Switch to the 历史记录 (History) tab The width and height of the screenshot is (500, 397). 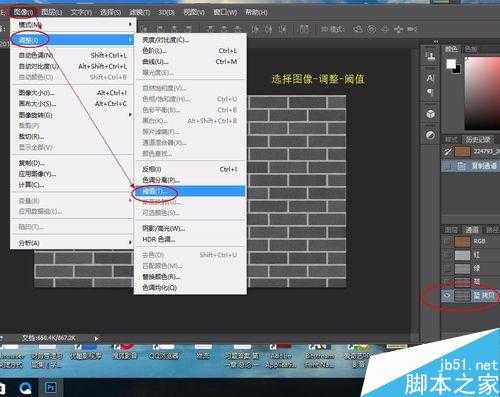pyautogui.click(x=478, y=139)
